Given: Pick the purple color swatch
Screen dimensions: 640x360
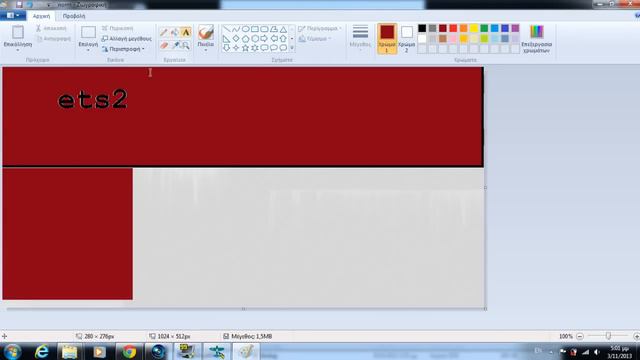Looking at the screenshot, I should pyautogui.click(x=515, y=28).
